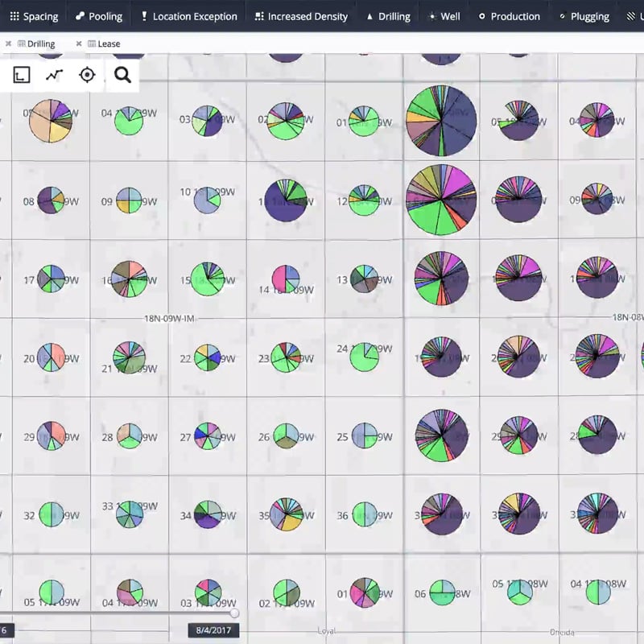Select the Drilling layer tab

pyautogui.click(x=40, y=44)
